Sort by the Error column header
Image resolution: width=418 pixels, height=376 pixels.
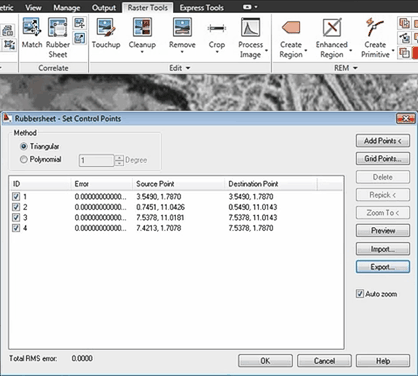101,184
